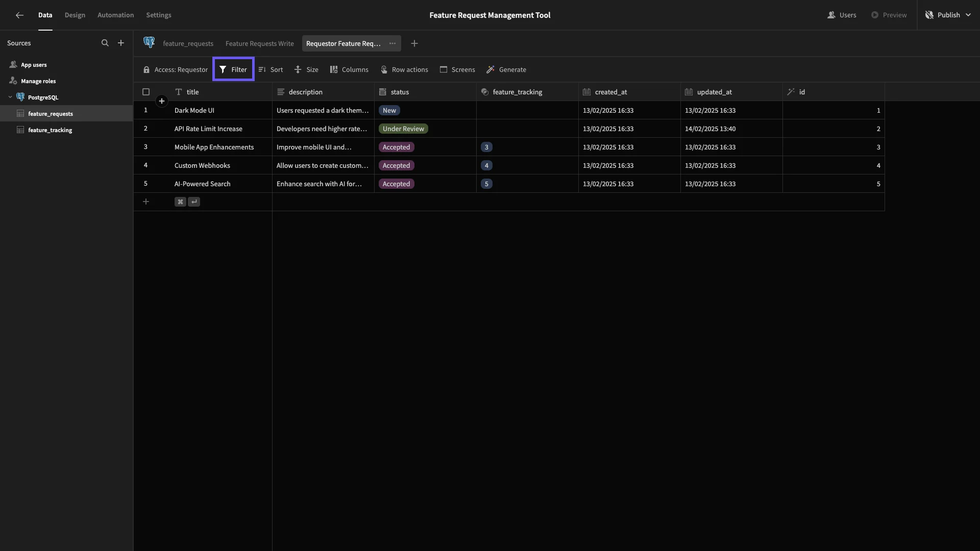Open the row Size options
Viewport: 980px width, 551px height.
point(306,69)
